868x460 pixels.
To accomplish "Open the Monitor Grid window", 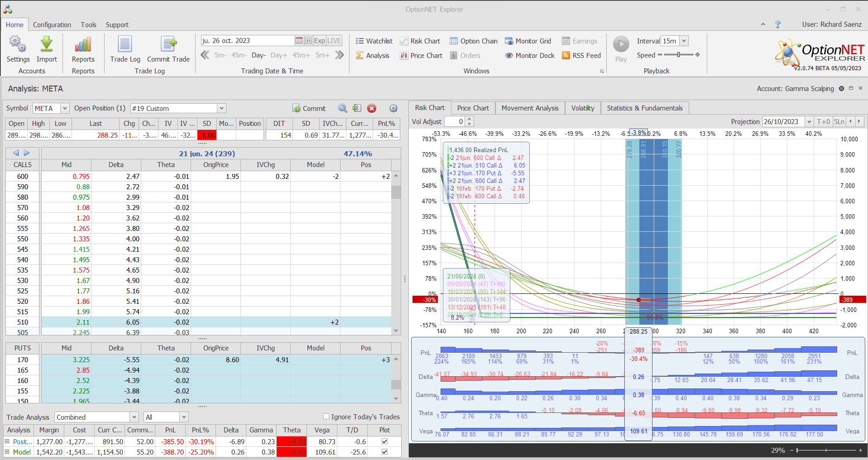I will click(528, 41).
